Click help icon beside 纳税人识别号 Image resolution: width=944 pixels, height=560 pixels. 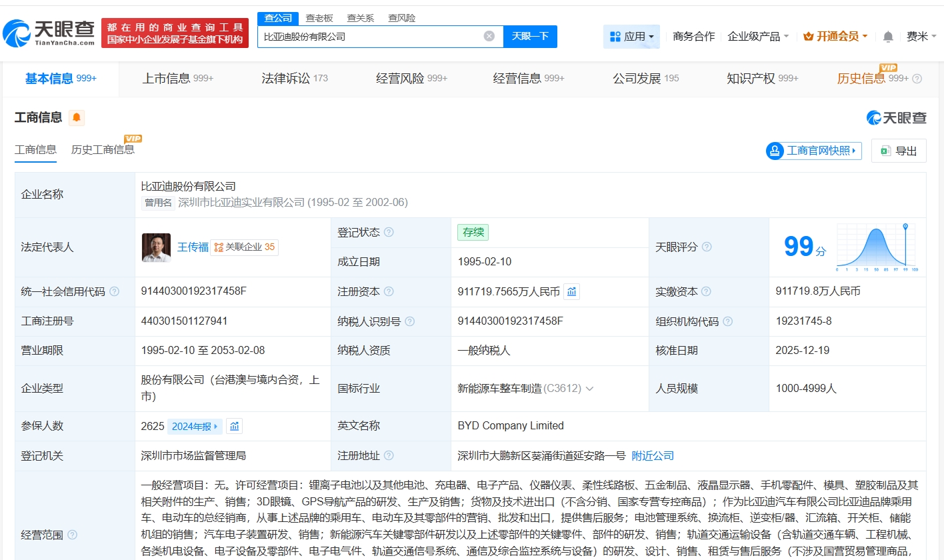(x=410, y=321)
